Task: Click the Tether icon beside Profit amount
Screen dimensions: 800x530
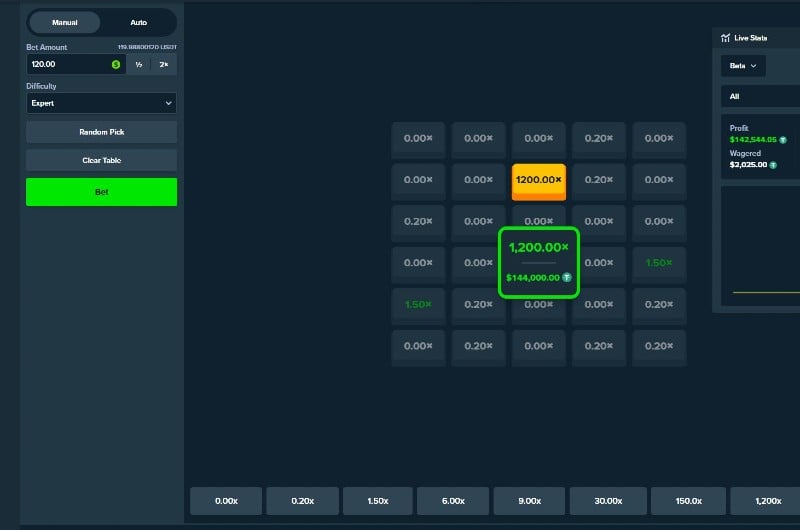Action: [x=783, y=140]
